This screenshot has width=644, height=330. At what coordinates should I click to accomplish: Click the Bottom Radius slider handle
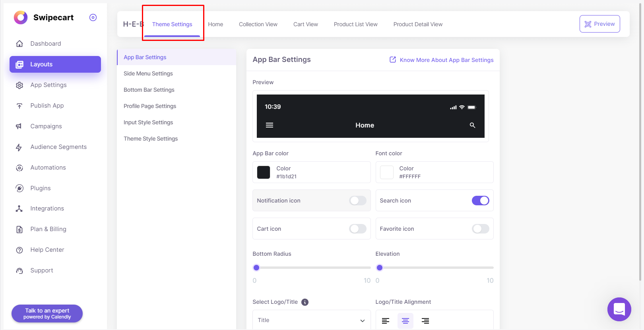point(256,268)
